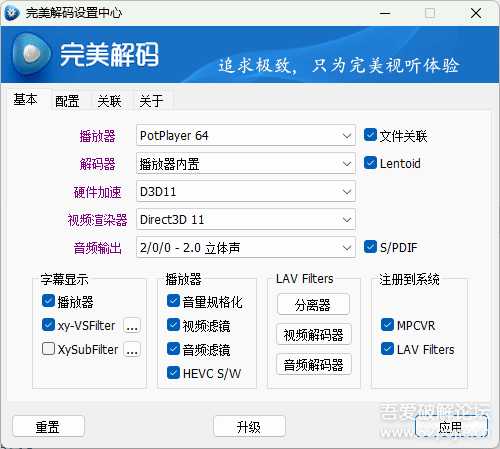The height and width of the screenshot is (449, 500).
Task: Minimize the 完美解码设置中心 window
Action: [x=385, y=13]
